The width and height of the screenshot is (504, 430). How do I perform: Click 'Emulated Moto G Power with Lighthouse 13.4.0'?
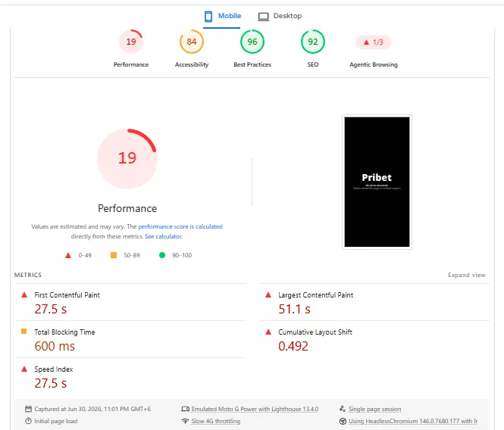point(255,409)
